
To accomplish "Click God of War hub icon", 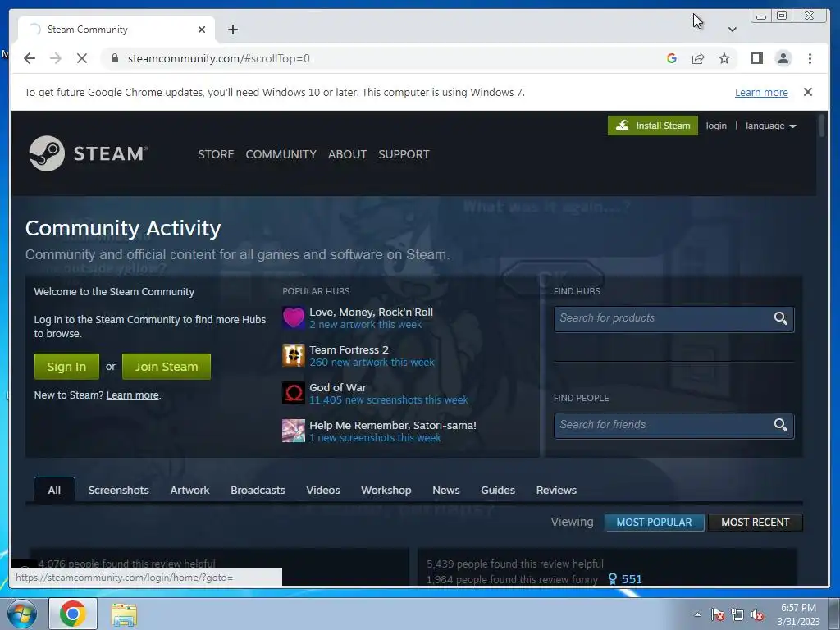I will tap(294, 393).
